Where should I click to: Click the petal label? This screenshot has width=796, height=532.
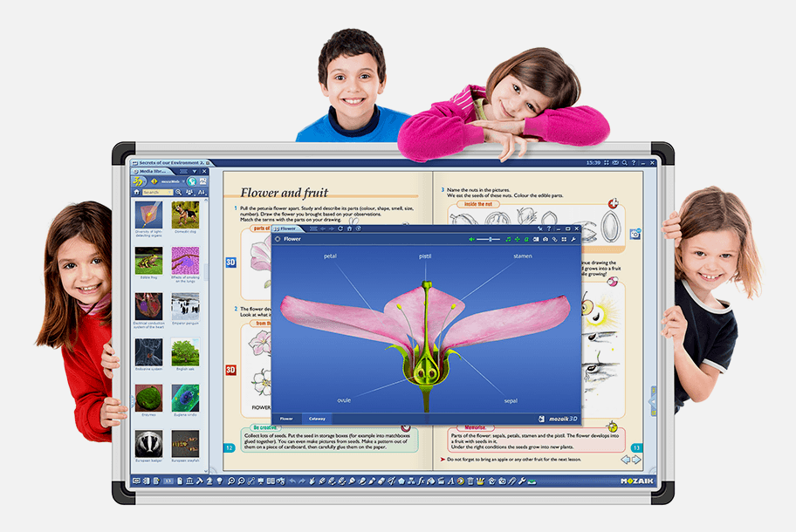point(331,256)
